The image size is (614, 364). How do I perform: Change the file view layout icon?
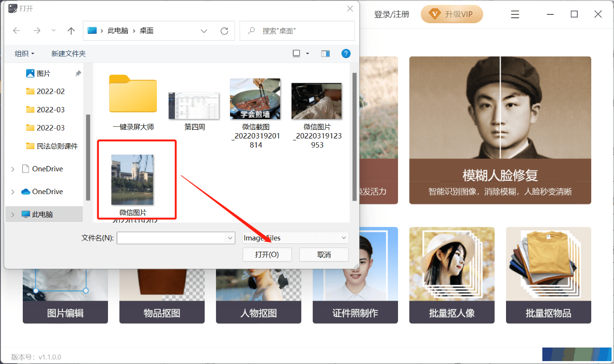pyautogui.click(x=296, y=54)
